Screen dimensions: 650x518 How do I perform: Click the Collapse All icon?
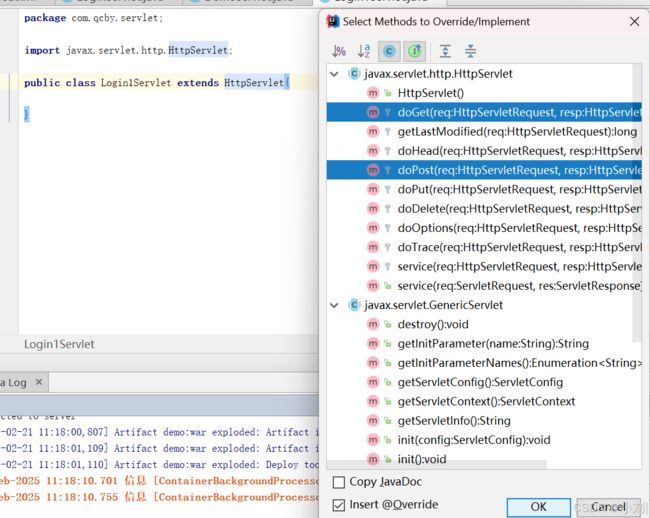(470, 51)
